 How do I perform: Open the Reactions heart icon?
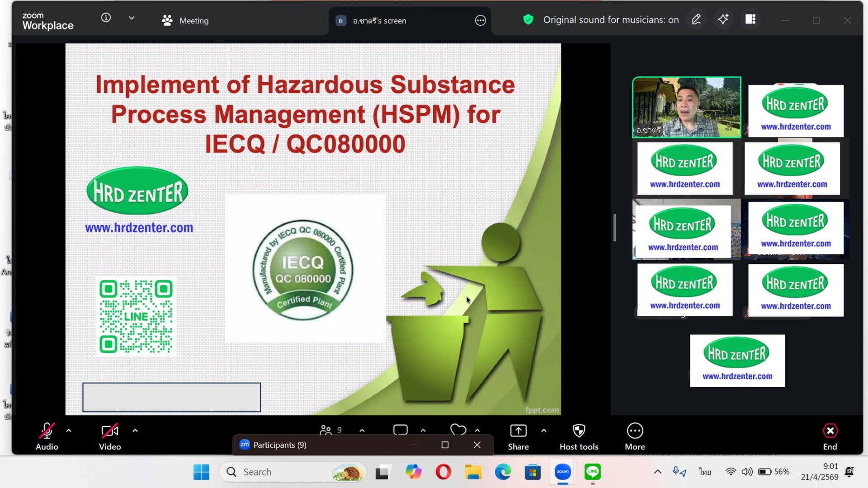(x=458, y=430)
